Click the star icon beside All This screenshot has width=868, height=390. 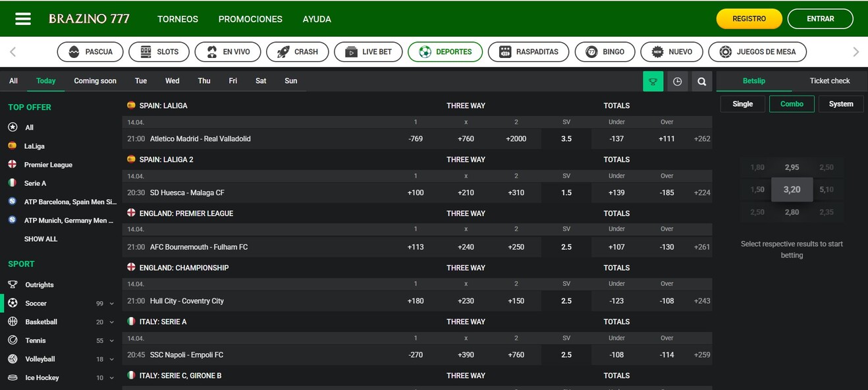[13, 127]
